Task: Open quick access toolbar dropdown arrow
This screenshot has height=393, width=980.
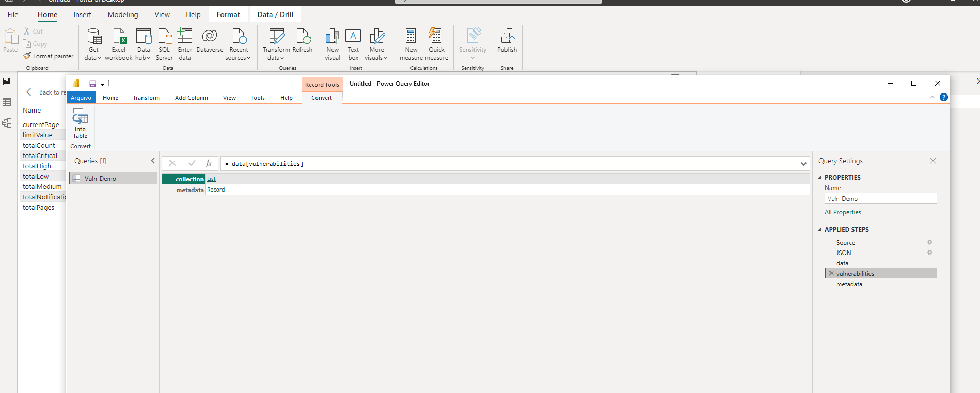Action: pyautogui.click(x=103, y=84)
